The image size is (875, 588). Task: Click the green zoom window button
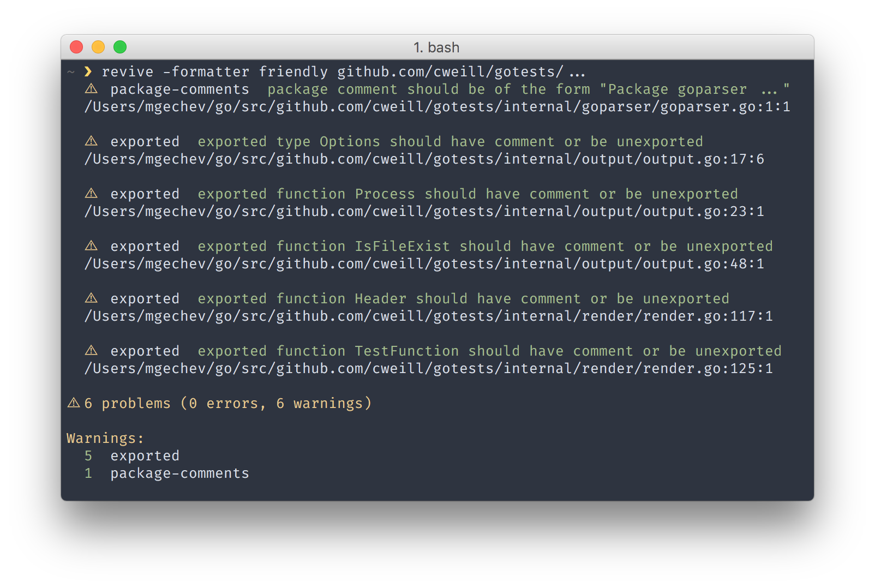(120, 47)
